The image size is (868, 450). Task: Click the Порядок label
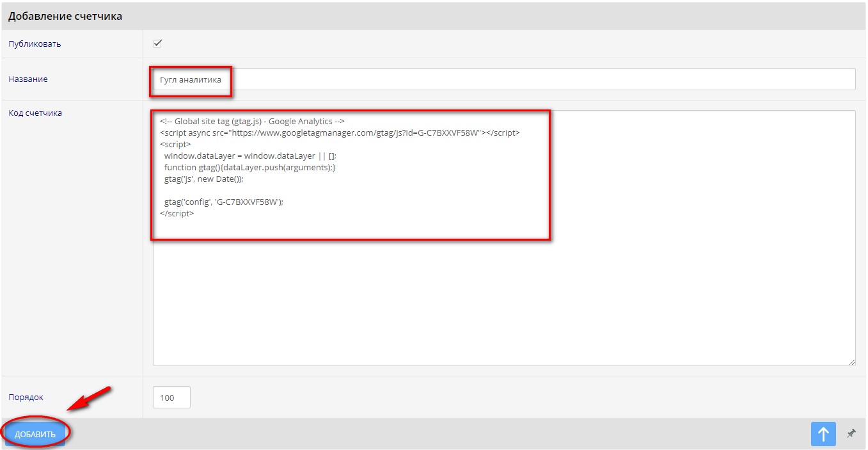(x=26, y=398)
